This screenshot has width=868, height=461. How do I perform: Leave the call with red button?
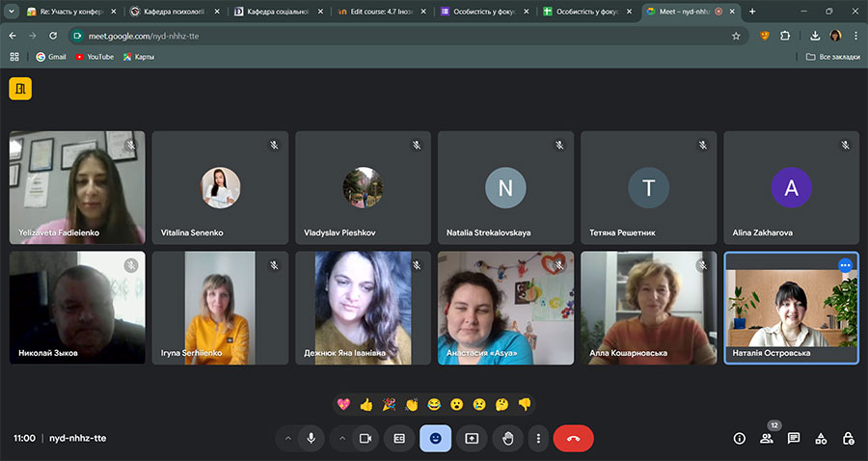(x=574, y=438)
